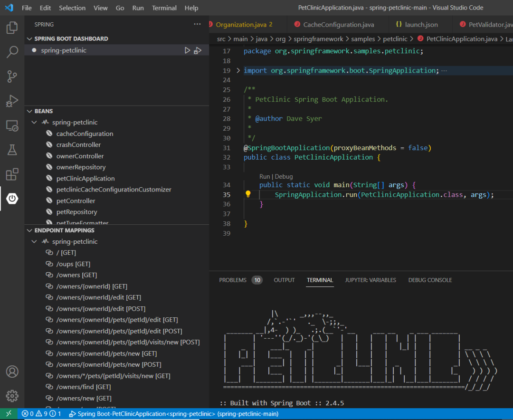This screenshot has height=420, width=513.
Task: Open the Source Control view
Action: click(12, 76)
